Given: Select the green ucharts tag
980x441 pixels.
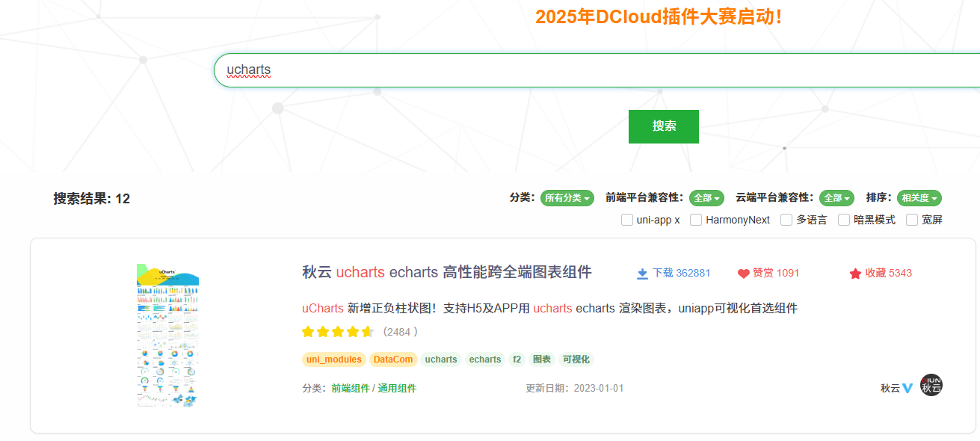Looking at the screenshot, I should click(x=441, y=360).
